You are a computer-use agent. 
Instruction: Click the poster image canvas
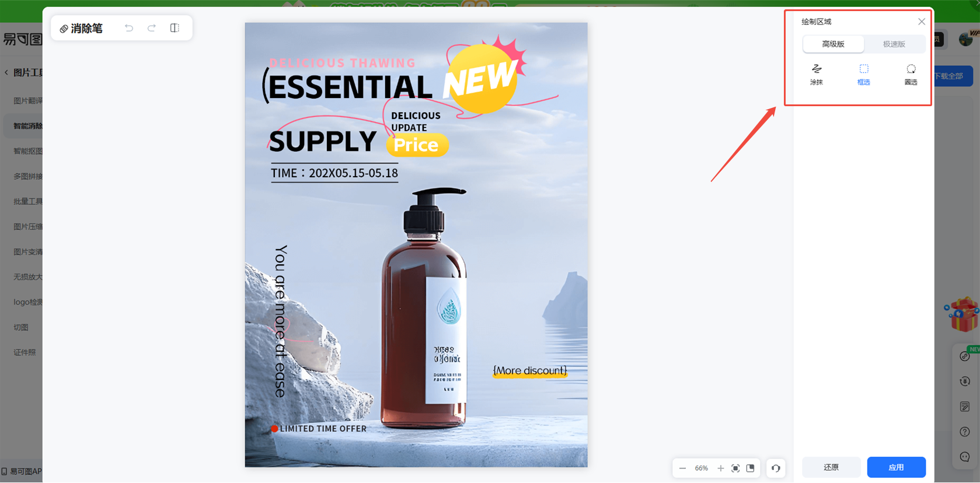(x=416, y=244)
